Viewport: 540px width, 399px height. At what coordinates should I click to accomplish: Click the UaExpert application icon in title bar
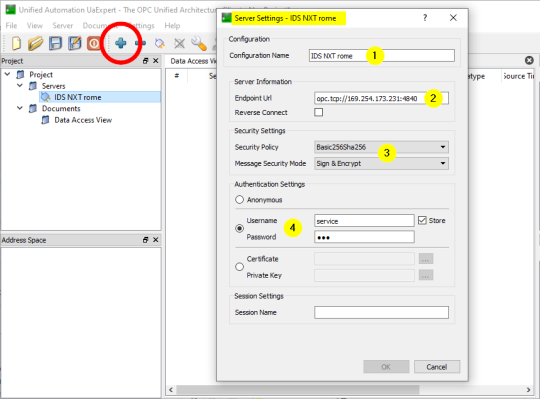[11, 10]
